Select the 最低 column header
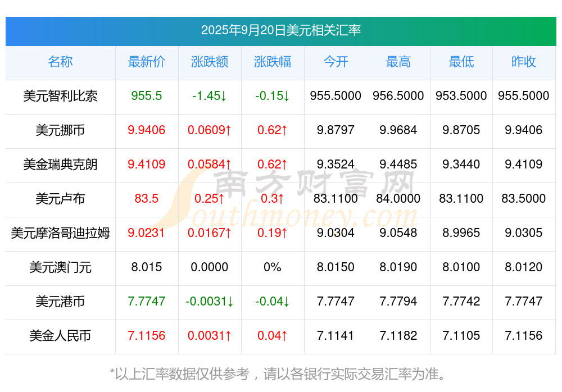Screen dimensions: 562x392 (x=461, y=62)
